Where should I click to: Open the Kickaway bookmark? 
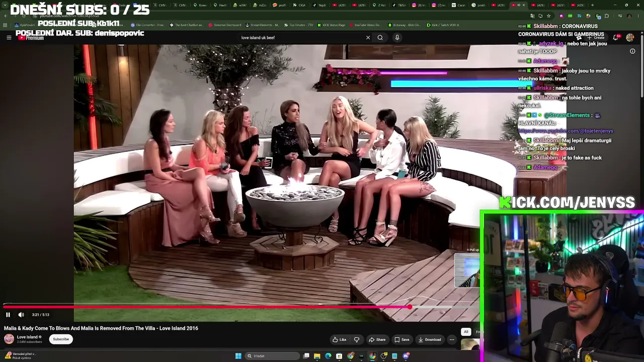coord(405,25)
